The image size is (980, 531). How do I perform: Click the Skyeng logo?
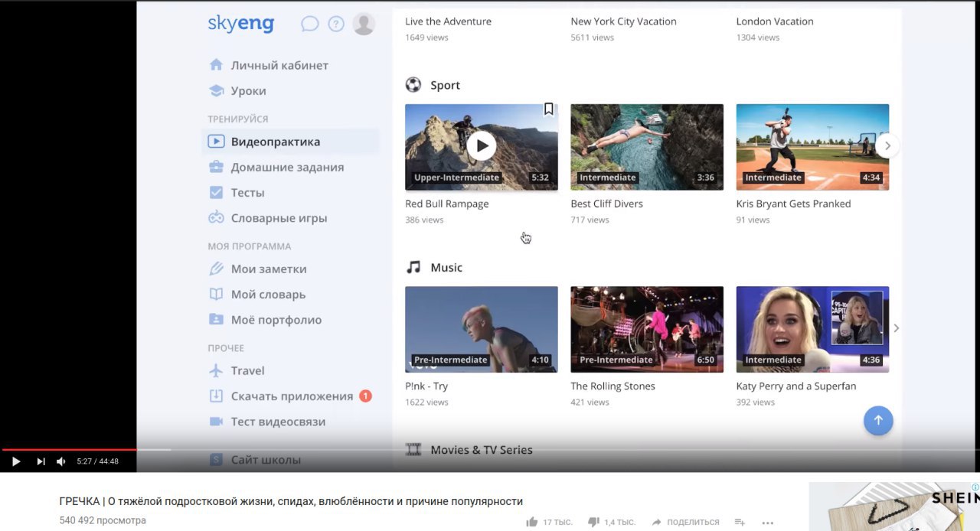[240, 24]
